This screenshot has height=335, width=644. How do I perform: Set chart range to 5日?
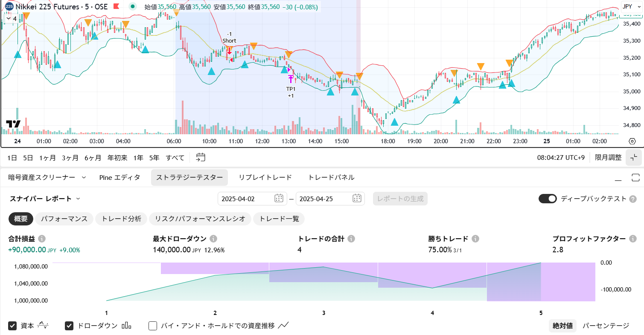click(x=28, y=158)
